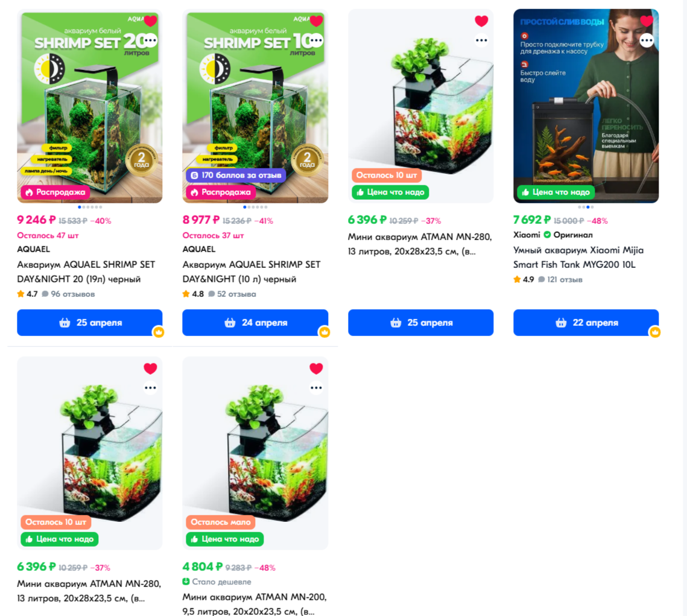
Task: Open Умный аквариум Xiaomi Mijia product title
Action: [x=578, y=257]
